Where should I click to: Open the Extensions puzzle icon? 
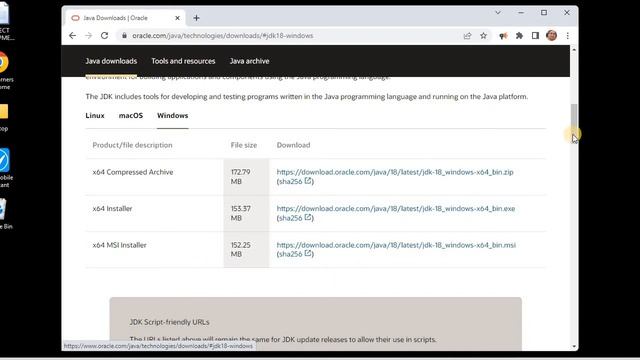[519, 36]
